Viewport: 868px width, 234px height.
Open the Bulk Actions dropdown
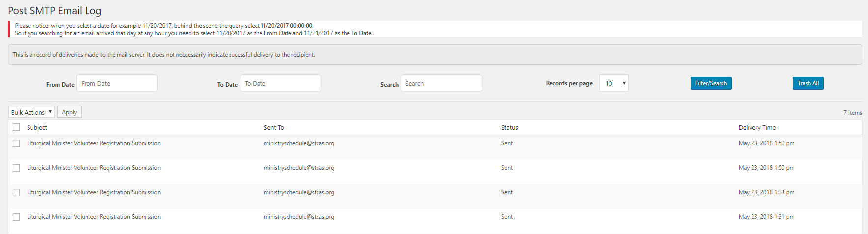pos(31,112)
